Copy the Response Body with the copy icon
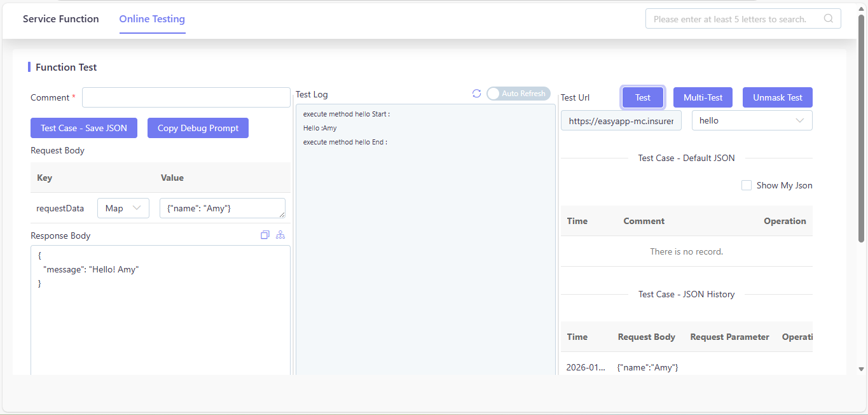The width and height of the screenshot is (868, 415). tap(265, 235)
